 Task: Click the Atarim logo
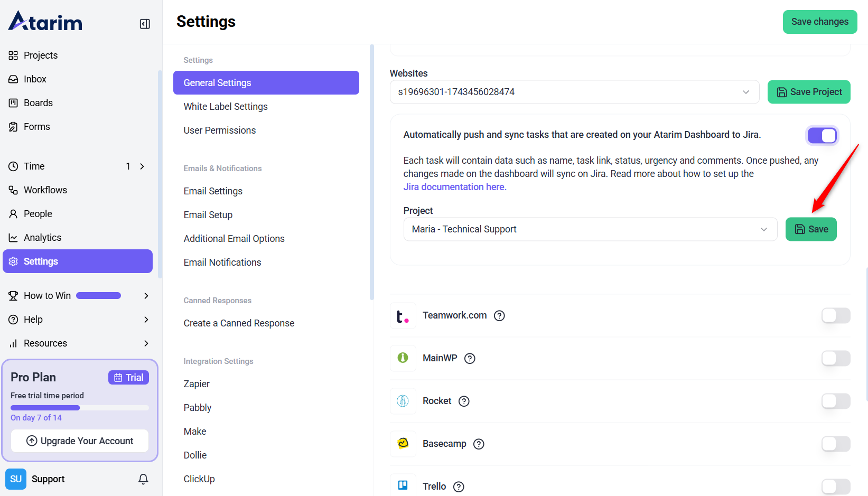pyautogui.click(x=45, y=22)
